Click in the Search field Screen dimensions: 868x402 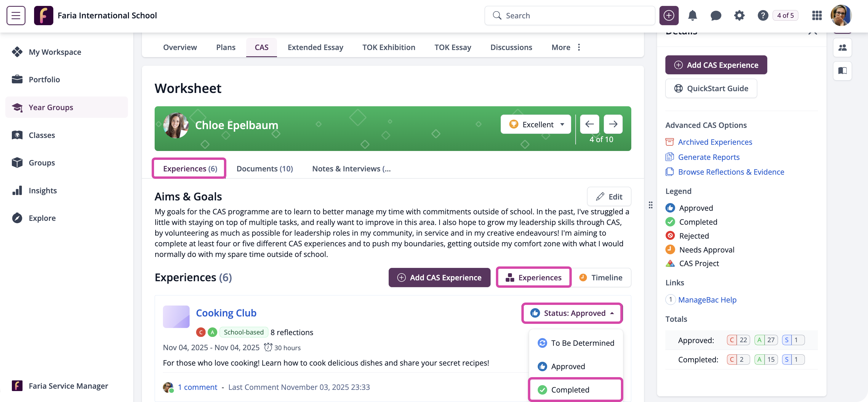coord(569,15)
